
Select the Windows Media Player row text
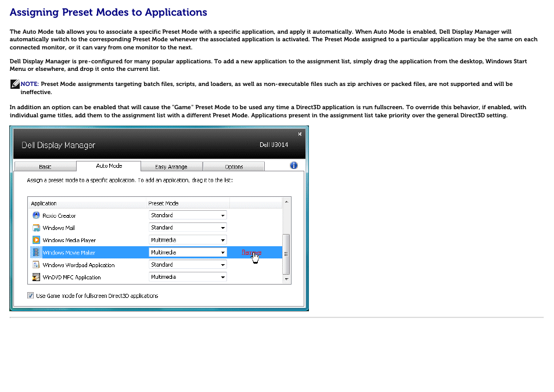(x=69, y=240)
